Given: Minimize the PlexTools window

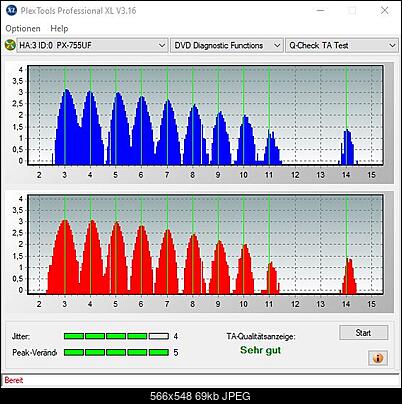Looking at the screenshot, I should [x=320, y=10].
